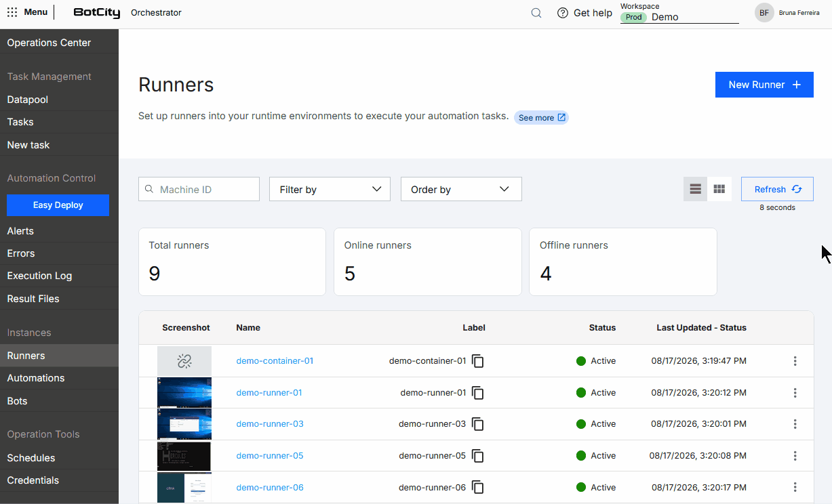Click timestamp 08/17/2026, 3:19:47 PM
This screenshot has width=832, height=504.
point(698,361)
